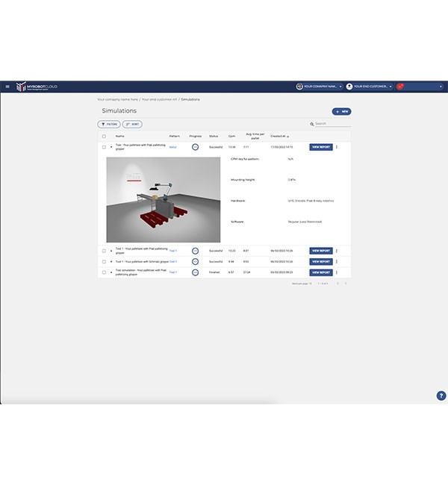This screenshot has height=485, width=448.
Task: Sort by the Progress column header
Action: tap(196, 136)
